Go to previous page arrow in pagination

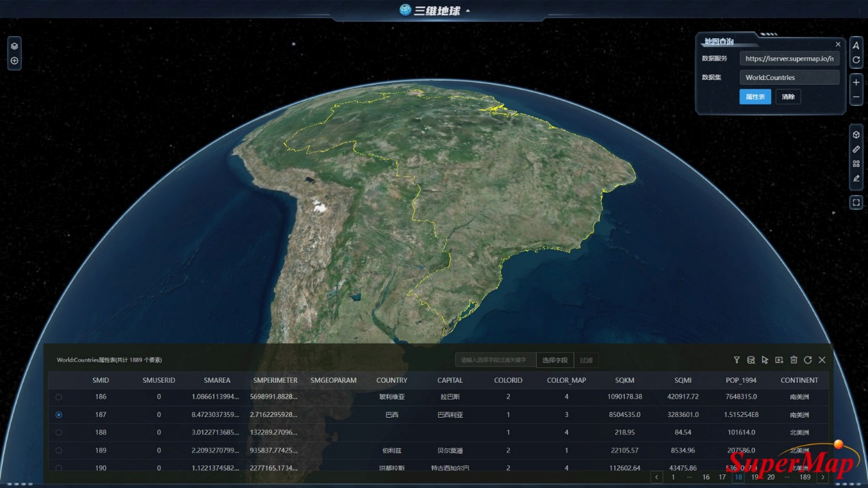point(657,477)
